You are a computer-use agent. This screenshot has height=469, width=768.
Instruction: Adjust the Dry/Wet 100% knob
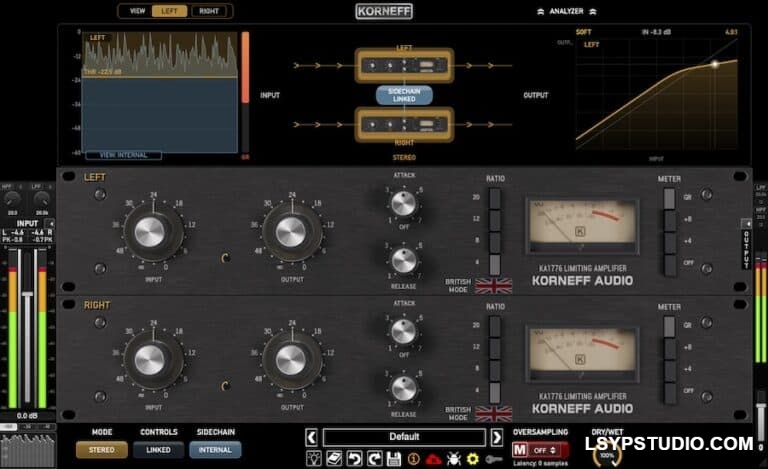607,456
